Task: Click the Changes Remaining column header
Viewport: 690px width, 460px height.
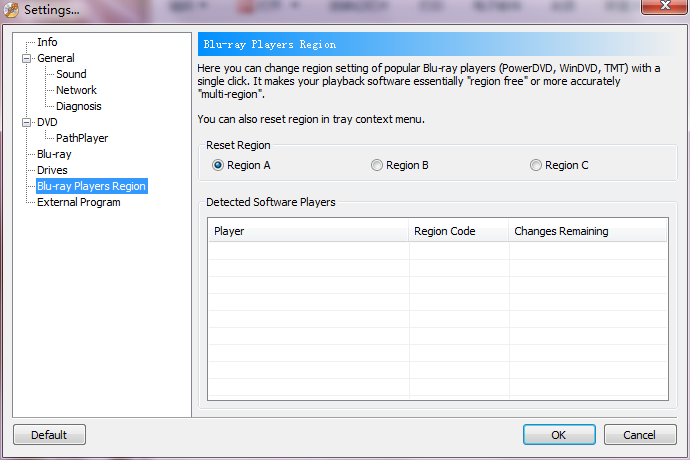Action: point(588,231)
